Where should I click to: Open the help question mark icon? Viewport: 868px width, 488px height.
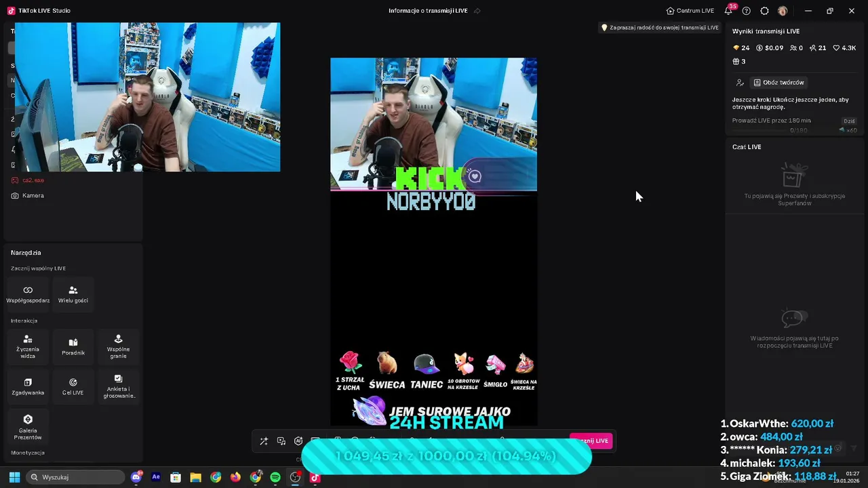pyautogui.click(x=746, y=11)
